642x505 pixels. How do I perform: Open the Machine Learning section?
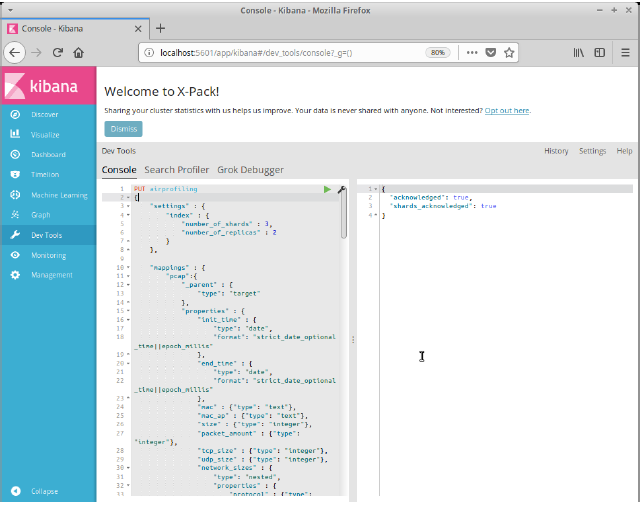[58, 195]
